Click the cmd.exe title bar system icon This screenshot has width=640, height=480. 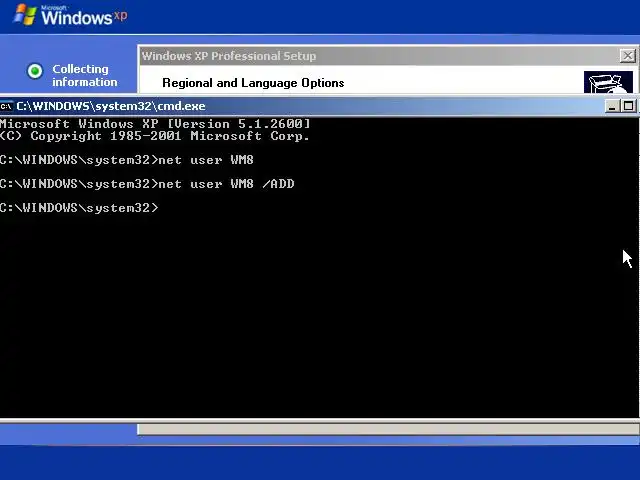click(x=6, y=107)
